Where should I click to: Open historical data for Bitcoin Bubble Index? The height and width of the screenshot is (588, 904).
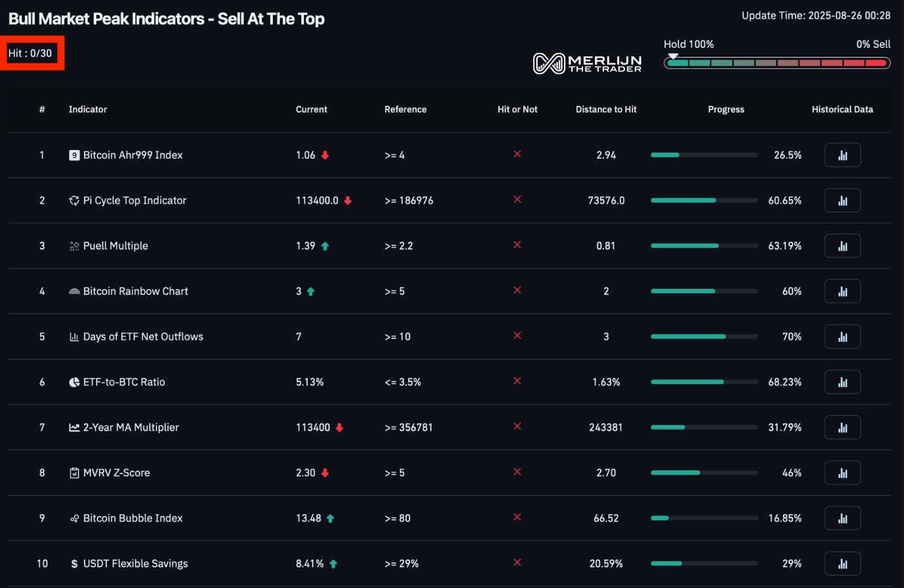tap(842, 518)
